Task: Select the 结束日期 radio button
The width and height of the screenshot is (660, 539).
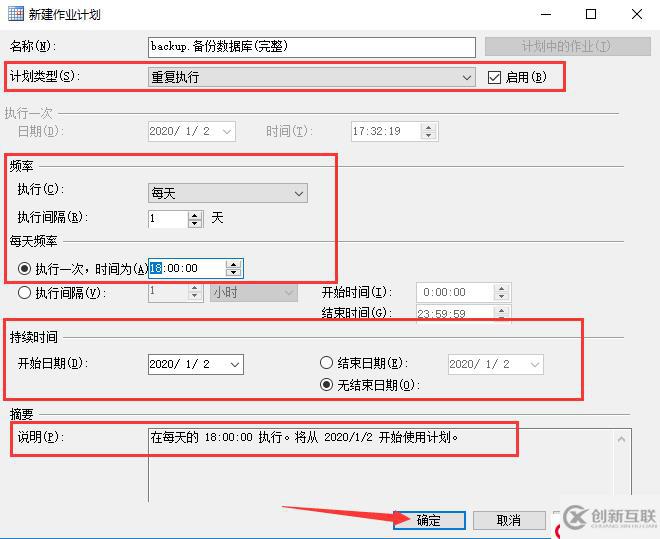Action: tap(326, 363)
